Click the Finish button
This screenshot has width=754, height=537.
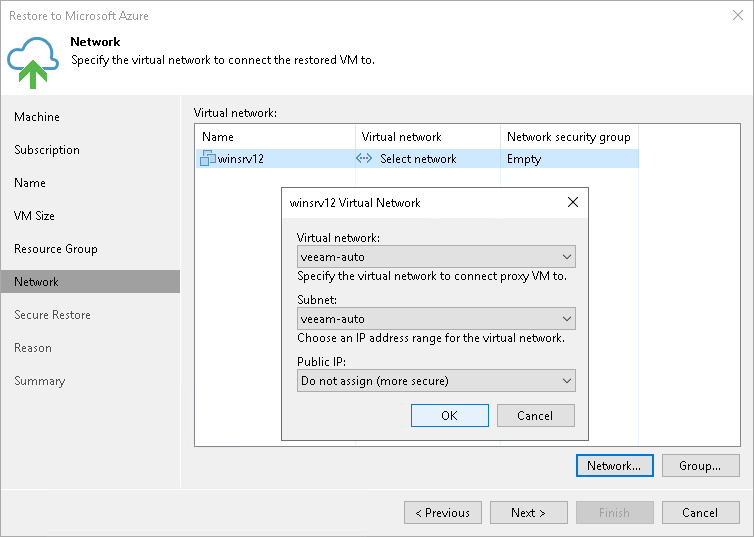[615, 512]
